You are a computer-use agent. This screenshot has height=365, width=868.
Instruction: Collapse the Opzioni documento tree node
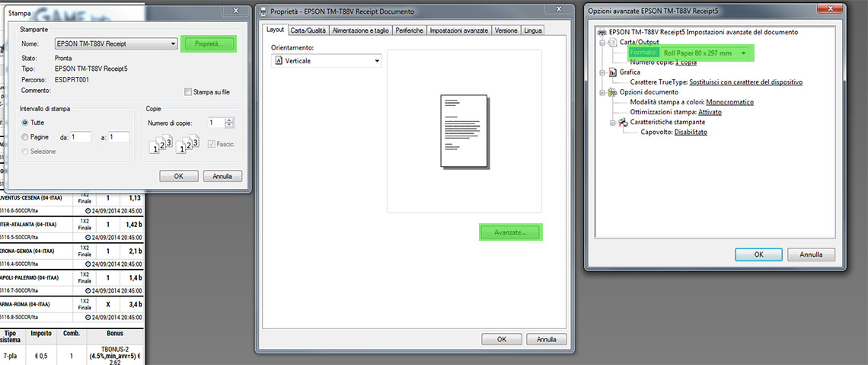[x=602, y=92]
